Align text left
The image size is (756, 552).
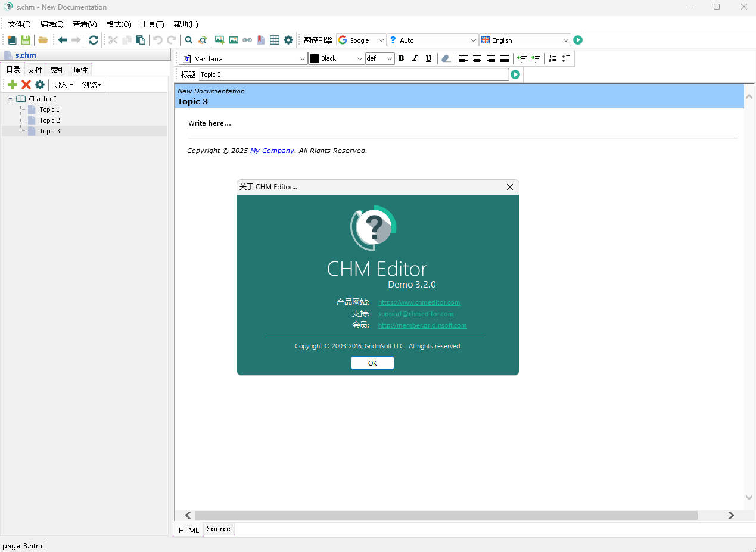click(x=463, y=58)
